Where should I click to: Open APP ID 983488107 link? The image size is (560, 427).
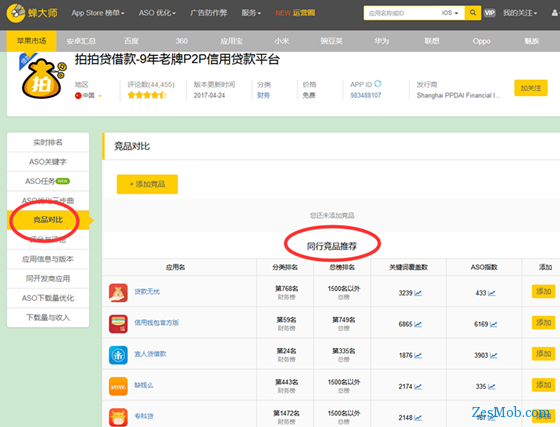coord(366,95)
